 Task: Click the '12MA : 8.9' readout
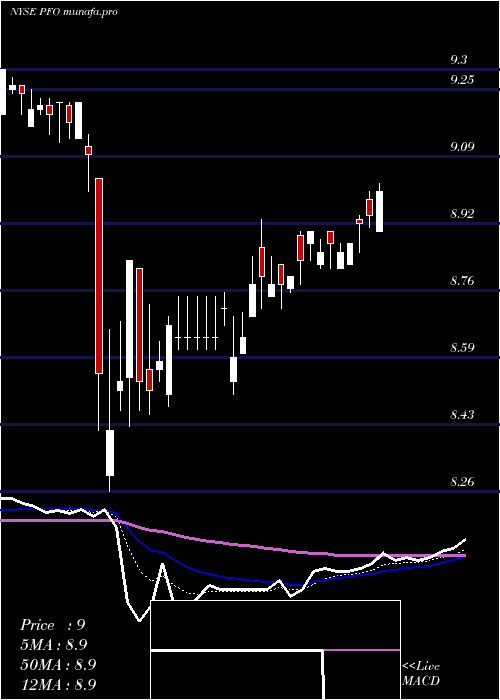(x=58, y=685)
